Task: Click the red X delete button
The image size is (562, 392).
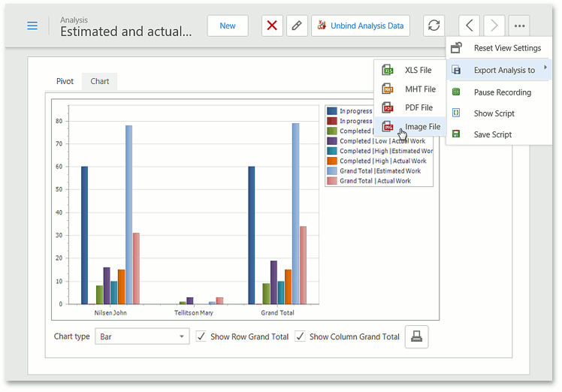Action: (272, 26)
